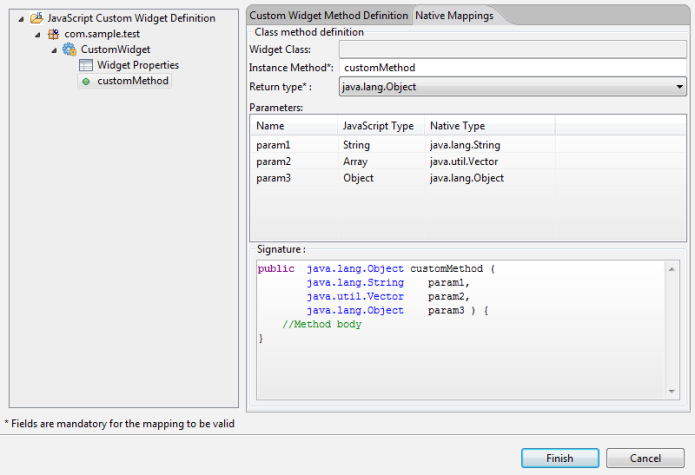Viewport: 695px width, 475px height.
Task: Click the CustomWidget gear icon
Action: 69,49
